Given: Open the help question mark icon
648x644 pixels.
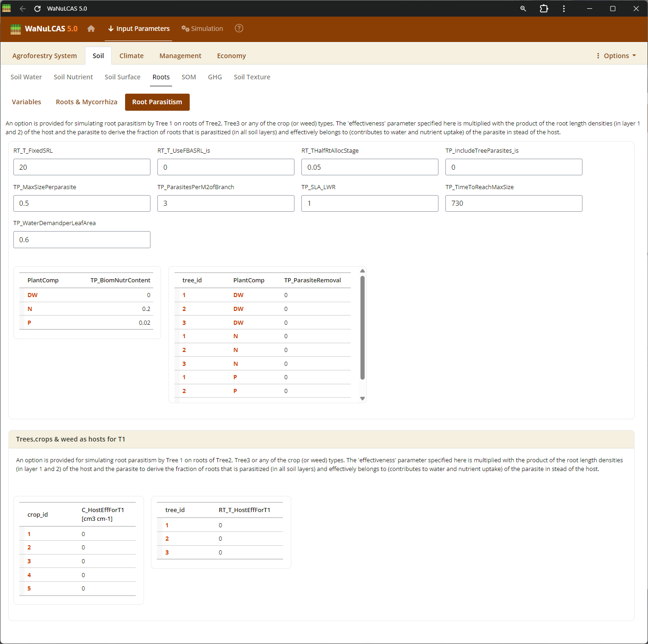Looking at the screenshot, I should (x=239, y=29).
